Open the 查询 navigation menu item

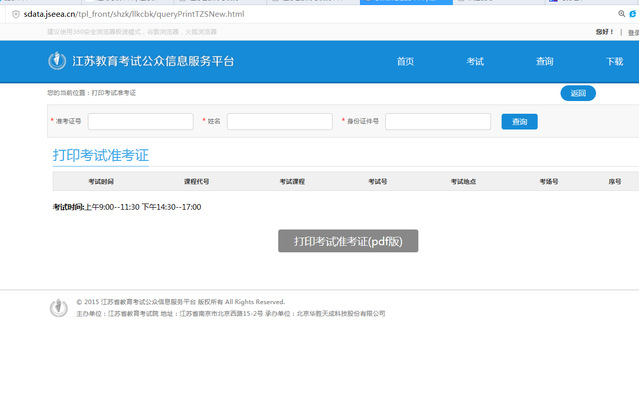click(x=545, y=62)
